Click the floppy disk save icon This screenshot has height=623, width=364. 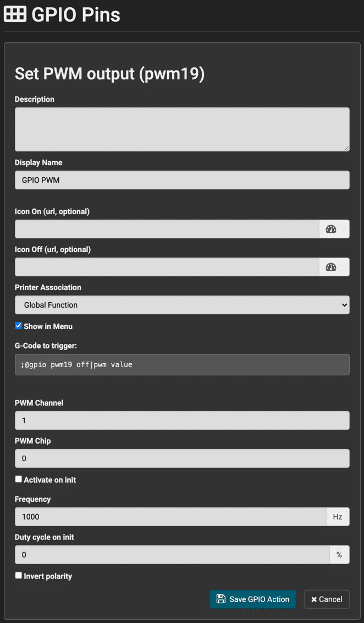tap(220, 599)
